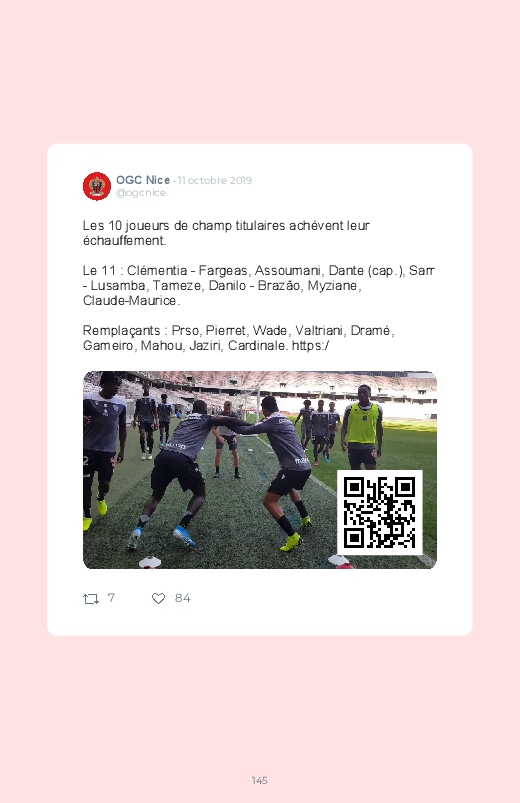Click the white training cone in photo
Screen dimensions: 520x803
pos(150,562)
